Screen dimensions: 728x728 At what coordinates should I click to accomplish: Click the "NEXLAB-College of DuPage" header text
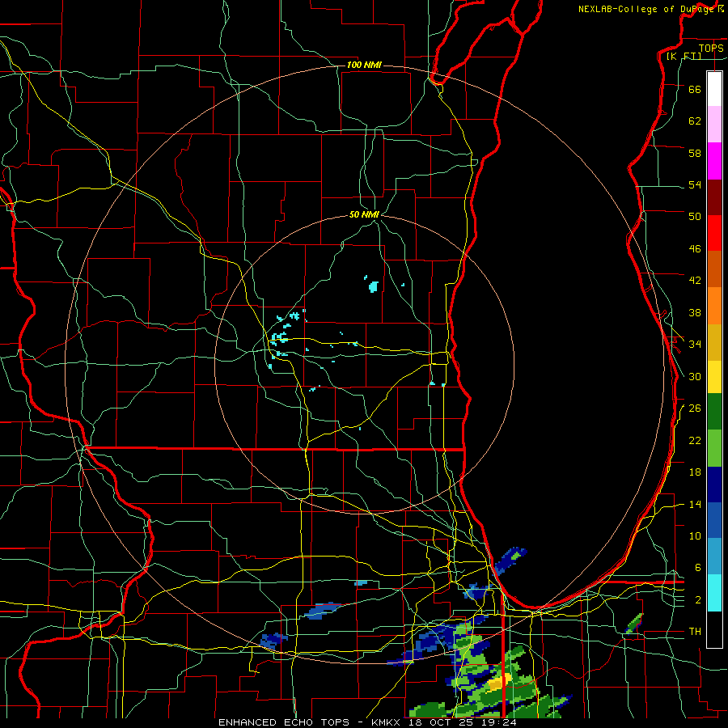click(645, 9)
